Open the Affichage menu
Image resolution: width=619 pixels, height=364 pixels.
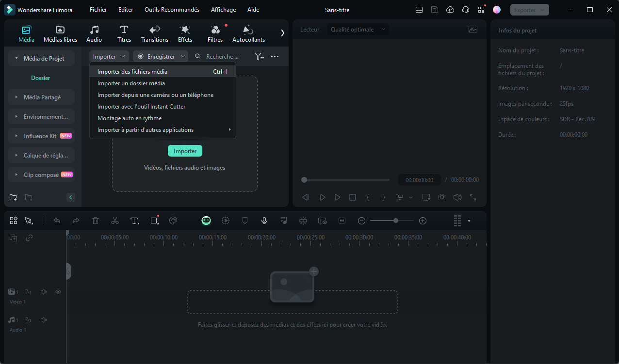tap(223, 10)
